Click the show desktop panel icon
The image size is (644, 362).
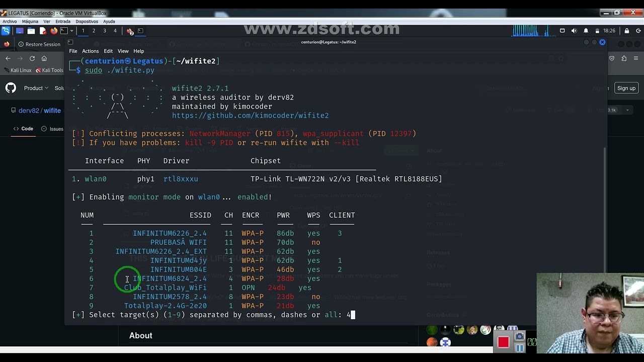pos(20,31)
